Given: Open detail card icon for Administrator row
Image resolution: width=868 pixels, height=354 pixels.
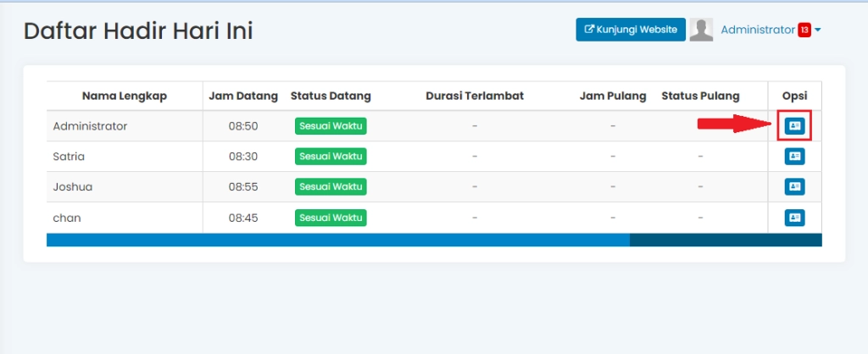Looking at the screenshot, I should point(794,126).
